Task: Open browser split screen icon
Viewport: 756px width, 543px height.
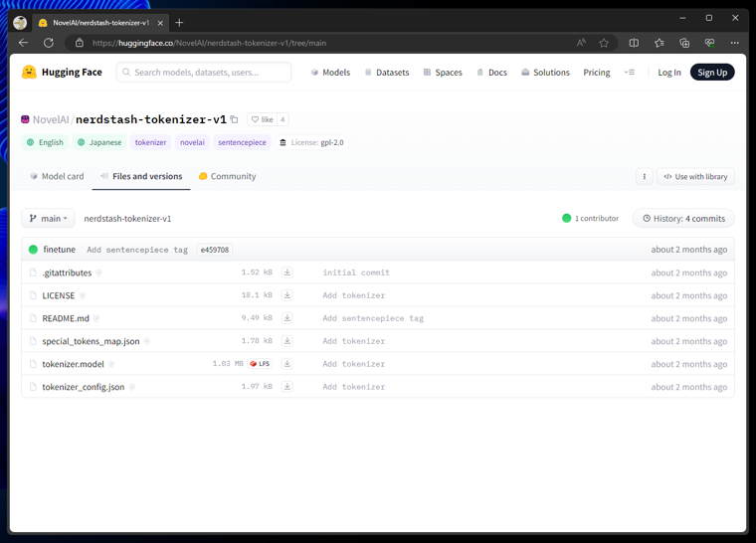Action: coord(634,43)
